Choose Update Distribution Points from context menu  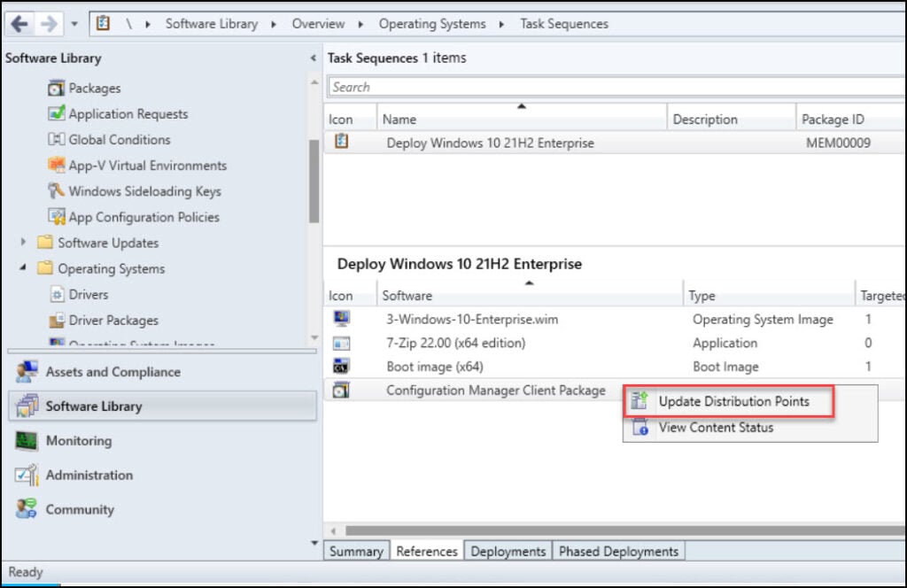pyautogui.click(x=729, y=401)
